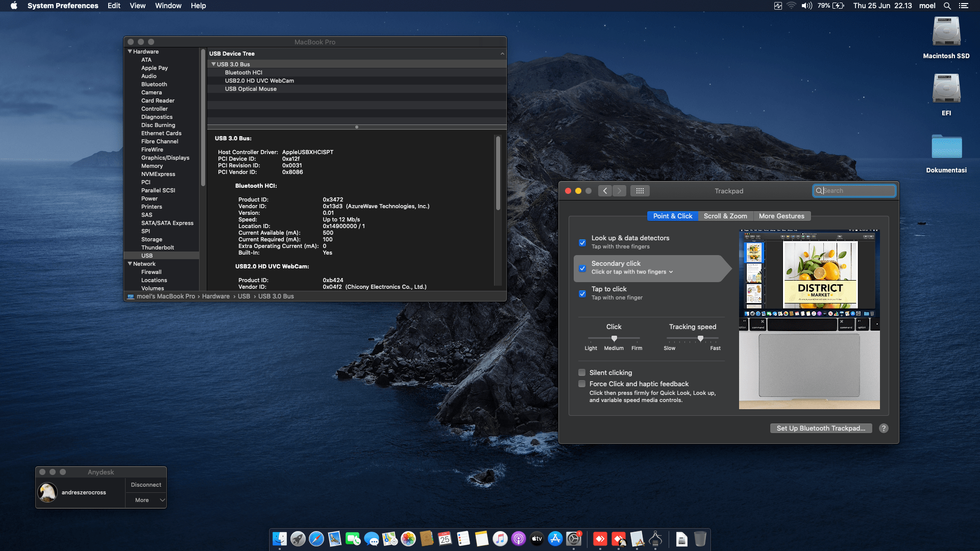Collapse the Network section in System Information sidebar
Screen dimensions: 980x551
pyautogui.click(x=130, y=264)
